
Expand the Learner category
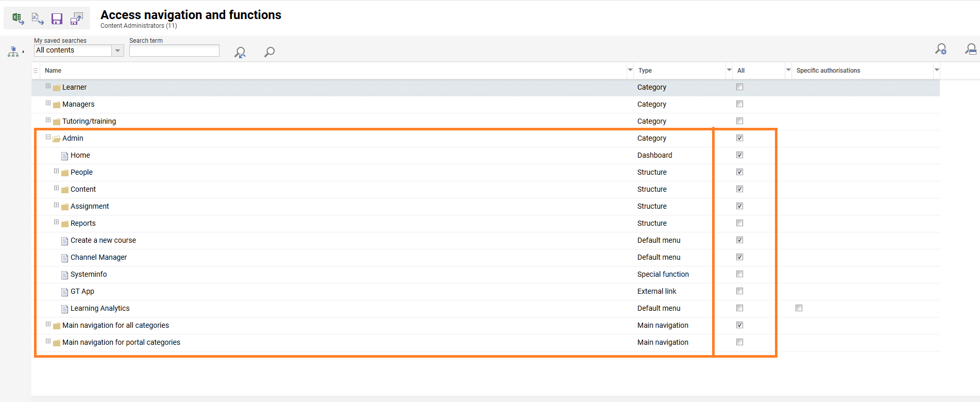48,86
